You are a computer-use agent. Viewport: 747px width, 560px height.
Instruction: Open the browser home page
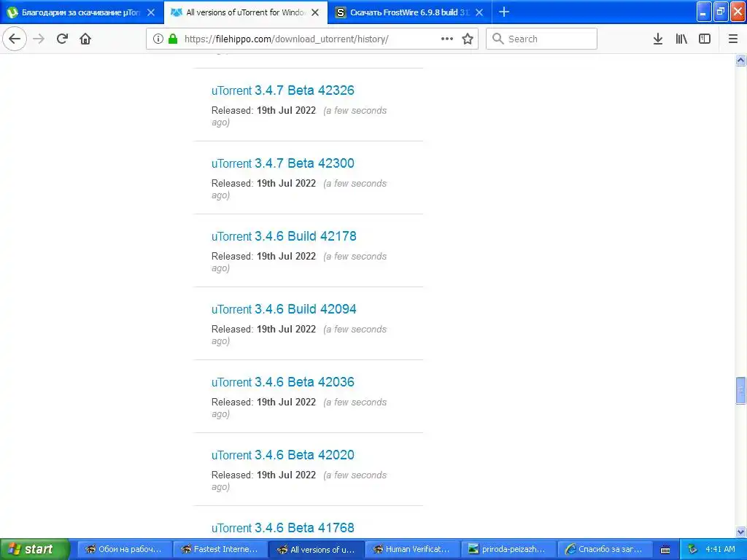85,39
